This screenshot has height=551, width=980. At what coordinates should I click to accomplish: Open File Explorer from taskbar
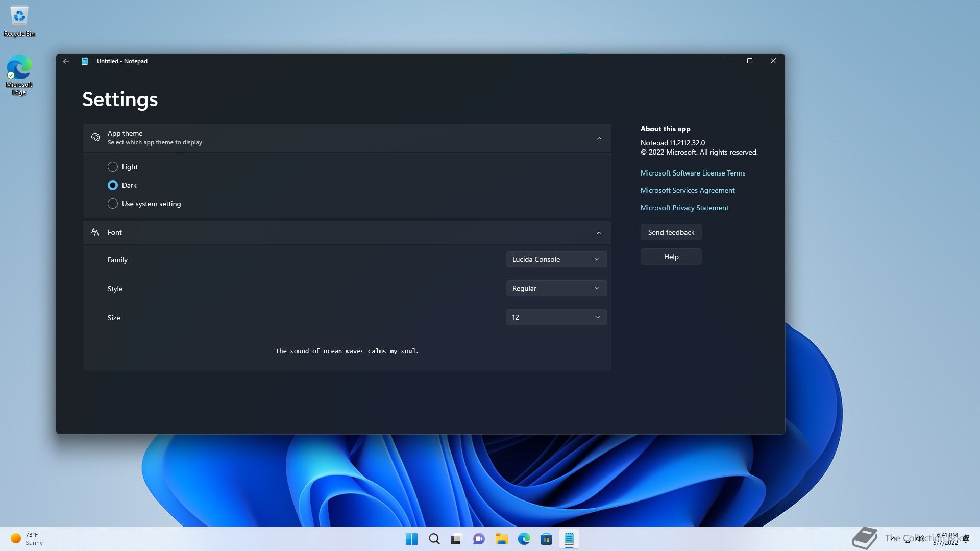[501, 539]
